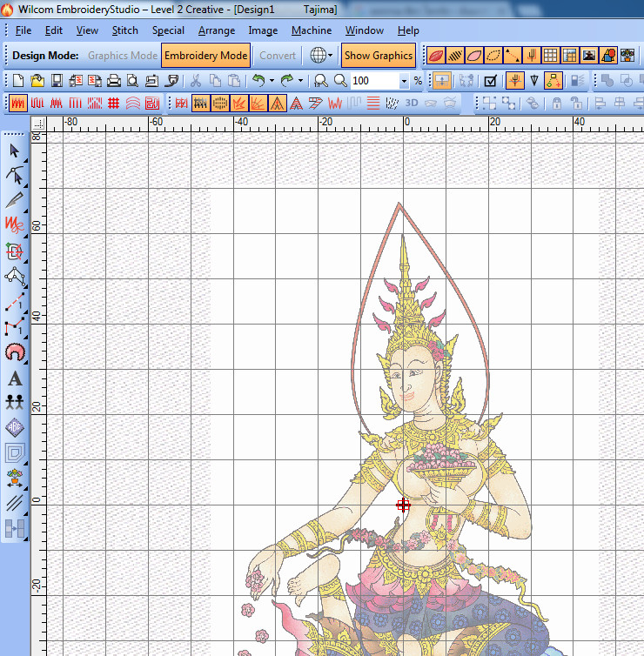Pick the Knife tool in left toolbox
Screen dimensions: 644x656
tap(15, 200)
